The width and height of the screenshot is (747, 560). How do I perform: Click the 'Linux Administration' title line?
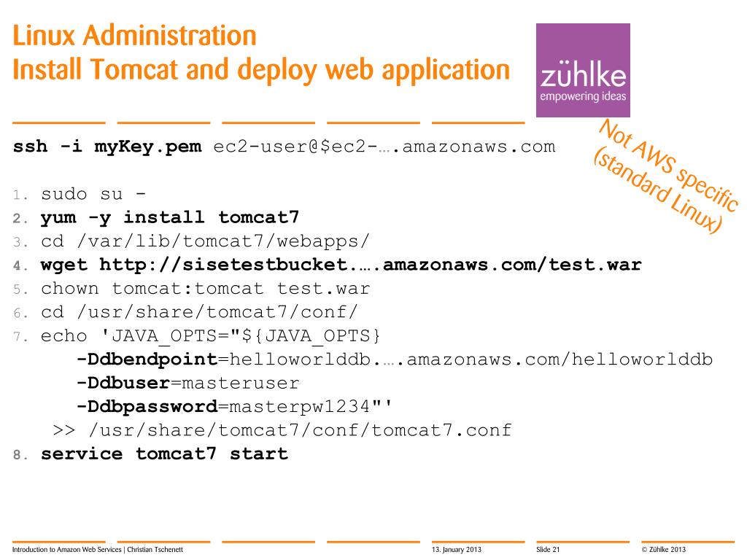tap(134, 36)
